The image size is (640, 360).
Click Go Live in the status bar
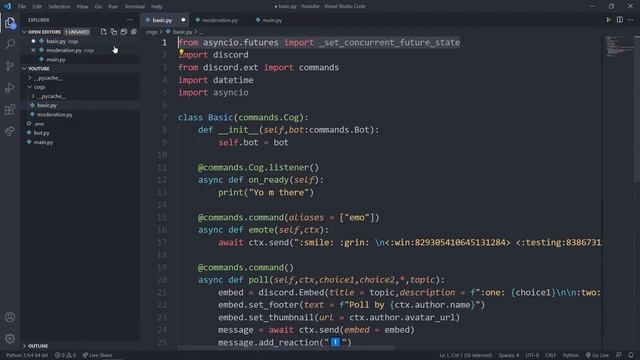(x=597, y=355)
